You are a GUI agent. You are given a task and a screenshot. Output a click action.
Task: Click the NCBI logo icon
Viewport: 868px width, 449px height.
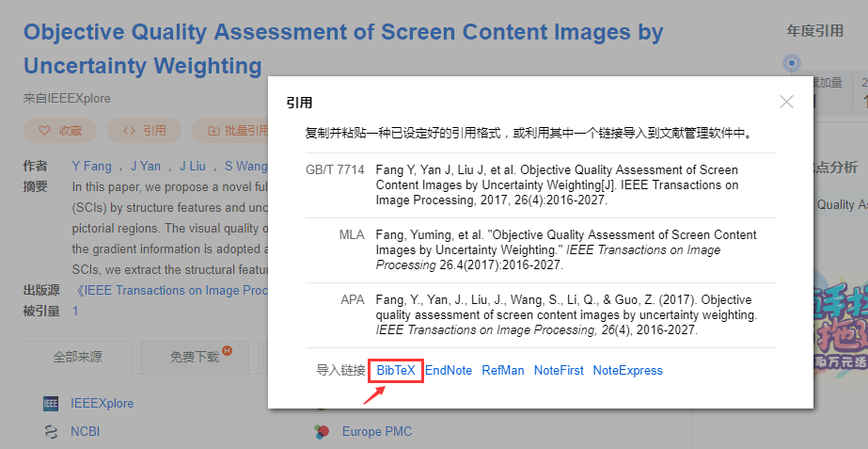point(51,431)
